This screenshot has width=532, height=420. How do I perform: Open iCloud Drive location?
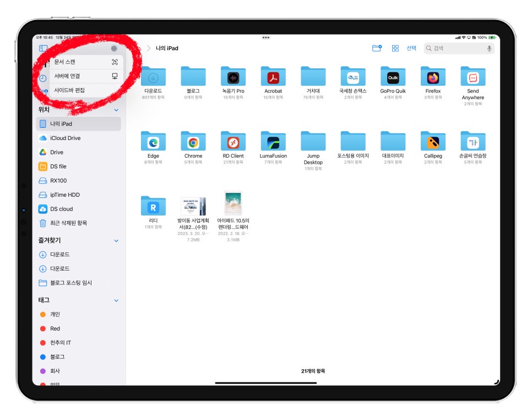coord(78,138)
